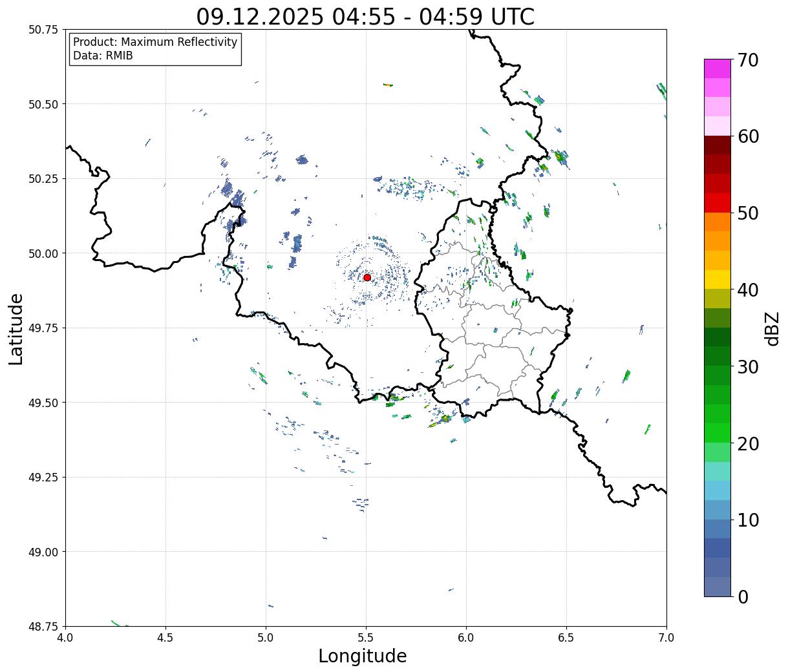Click the magenta 70 dBZ colorbar segment

tap(718, 68)
